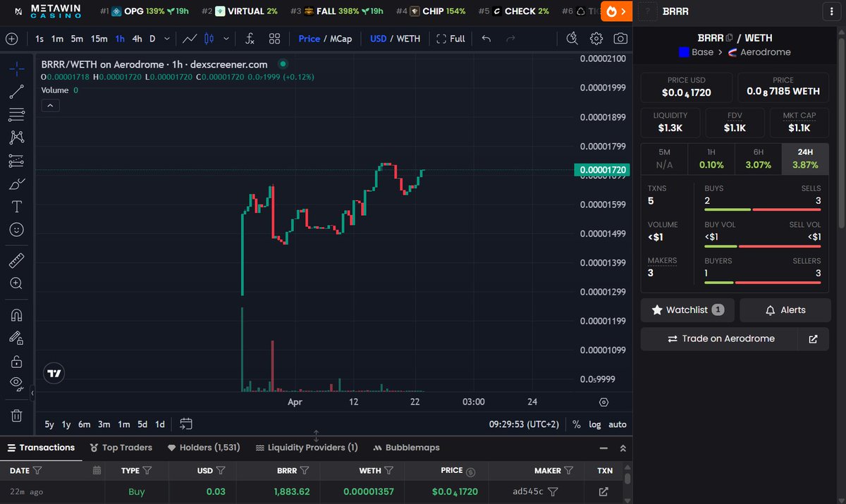The width and height of the screenshot is (846, 504).
Task: Hide all drawings with eye icon
Action: pyautogui.click(x=17, y=384)
